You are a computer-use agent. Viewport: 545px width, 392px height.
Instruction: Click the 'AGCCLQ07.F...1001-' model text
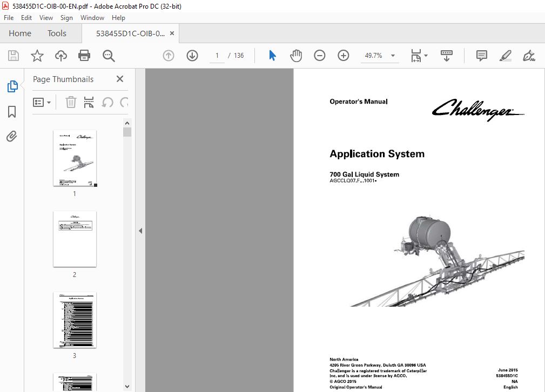(x=353, y=181)
